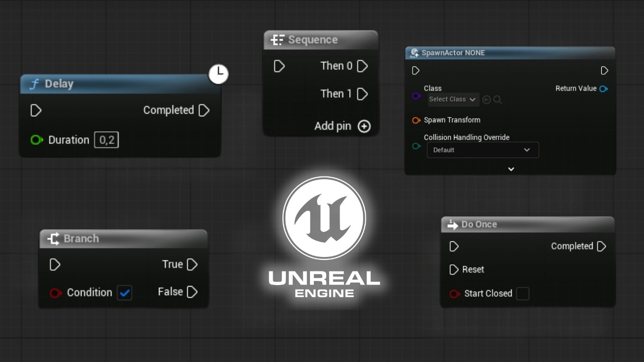Click the Do Once Reset execution pin
The width and height of the screenshot is (644, 362).
point(454,269)
